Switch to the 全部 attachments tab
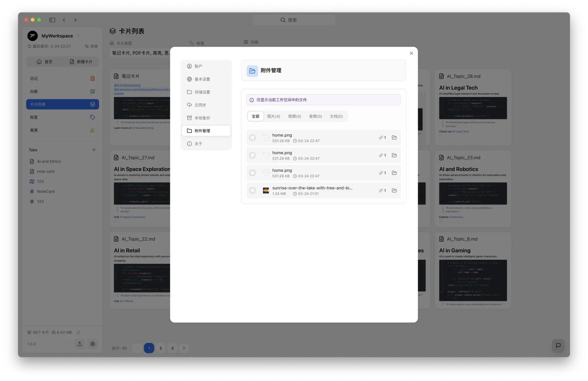This screenshot has width=588, height=381. [x=256, y=116]
